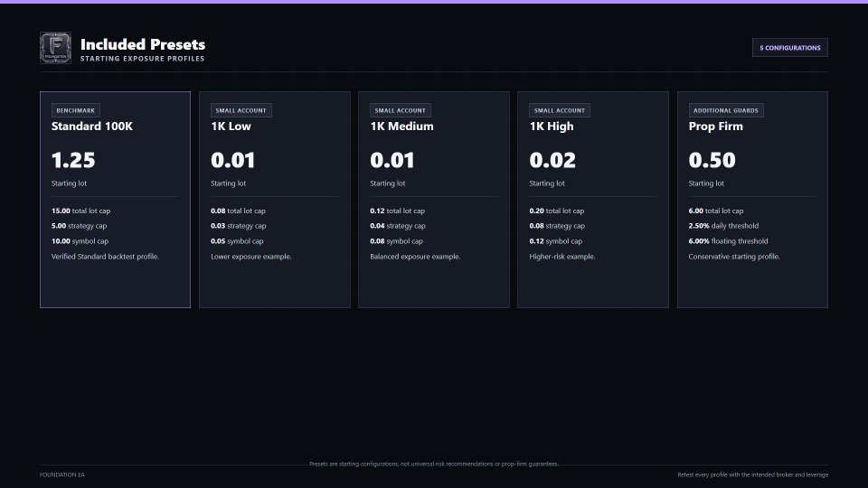Click the Benchmark tag label
Screen dimensions: 868x488
[76, 110]
